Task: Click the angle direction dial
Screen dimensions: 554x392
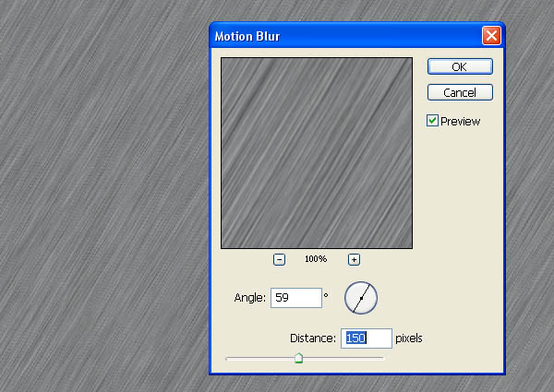Action: (361, 298)
